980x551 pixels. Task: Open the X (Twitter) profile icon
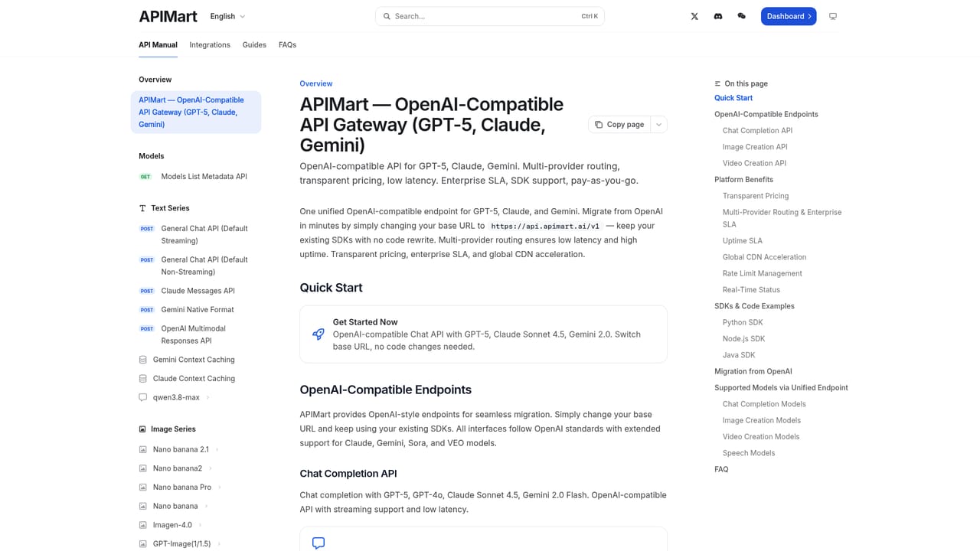(694, 16)
